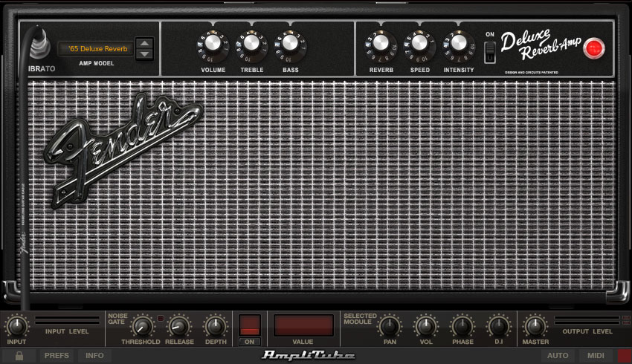This screenshot has width=632, height=364.
Task: Click the VALUE display field
Action: [x=303, y=325]
